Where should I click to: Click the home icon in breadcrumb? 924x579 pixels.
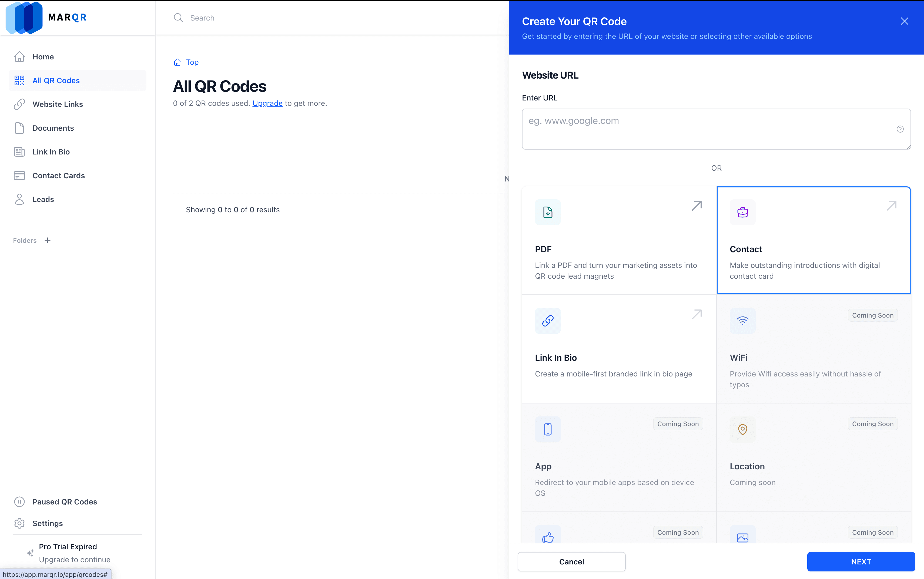click(x=177, y=62)
